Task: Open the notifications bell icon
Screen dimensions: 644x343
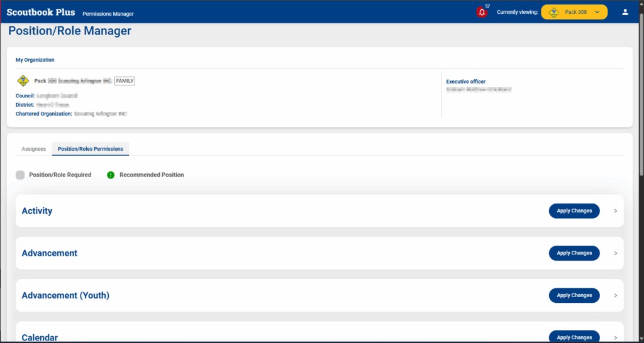Action: (x=482, y=12)
